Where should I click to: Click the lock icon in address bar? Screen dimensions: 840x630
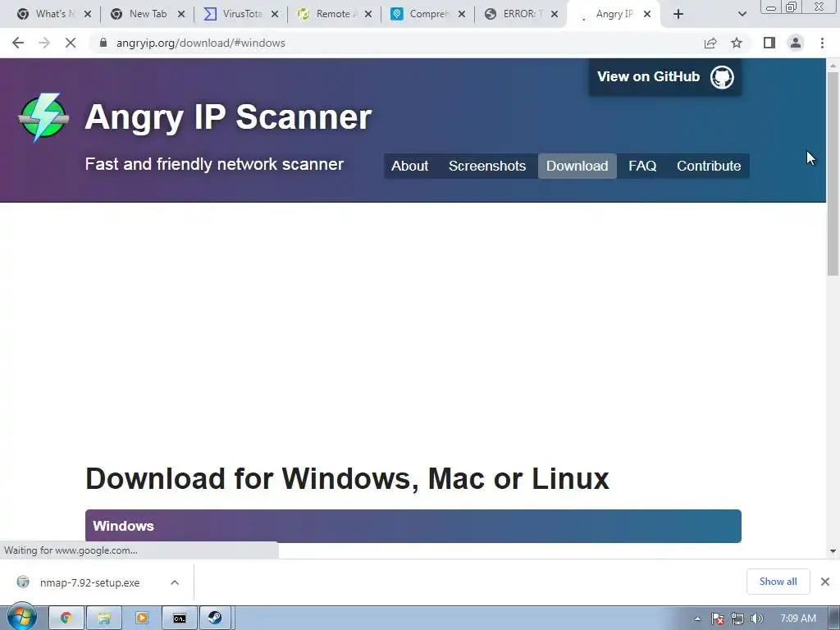click(103, 43)
